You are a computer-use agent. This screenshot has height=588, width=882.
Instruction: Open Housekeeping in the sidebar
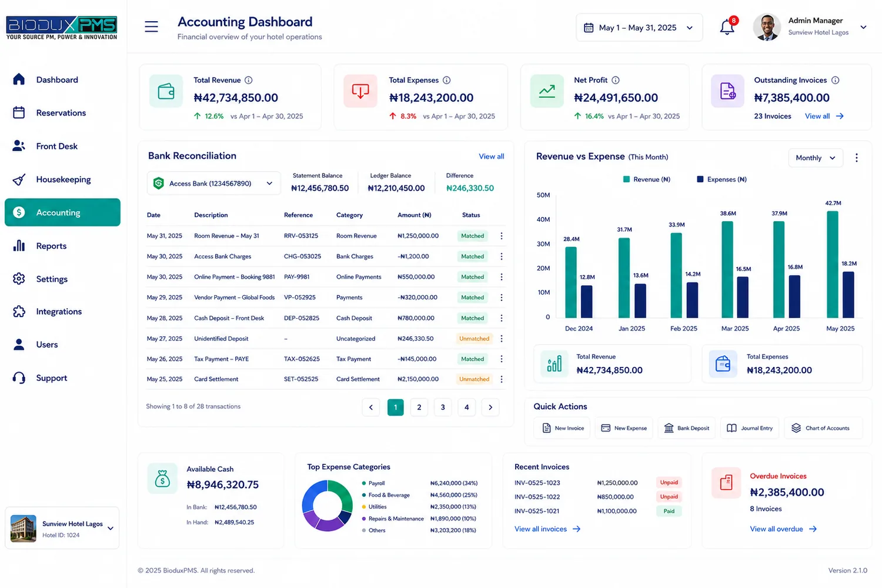coord(62,179)
